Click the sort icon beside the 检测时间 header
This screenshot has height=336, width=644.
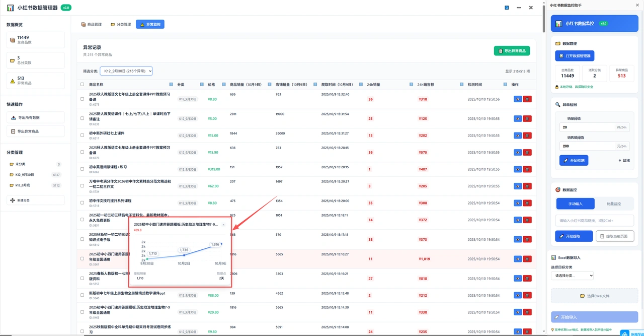pos(505,84)
